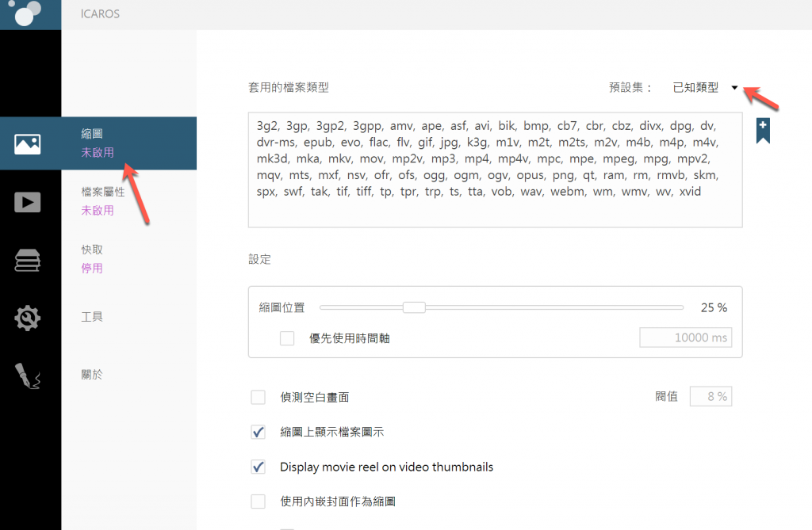Click the 25 % position value
Viewport: 812px width, 530px height.
point(714,308)
